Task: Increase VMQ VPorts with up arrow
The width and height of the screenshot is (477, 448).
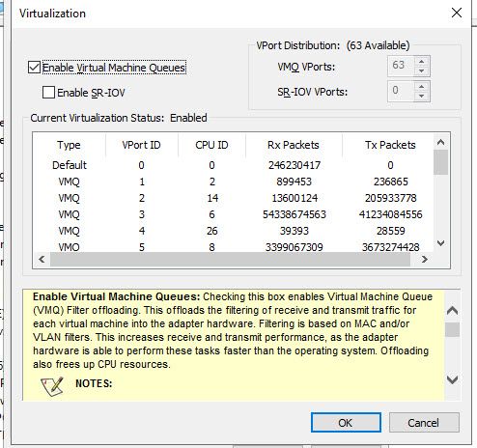Action: tap(422, 61)
